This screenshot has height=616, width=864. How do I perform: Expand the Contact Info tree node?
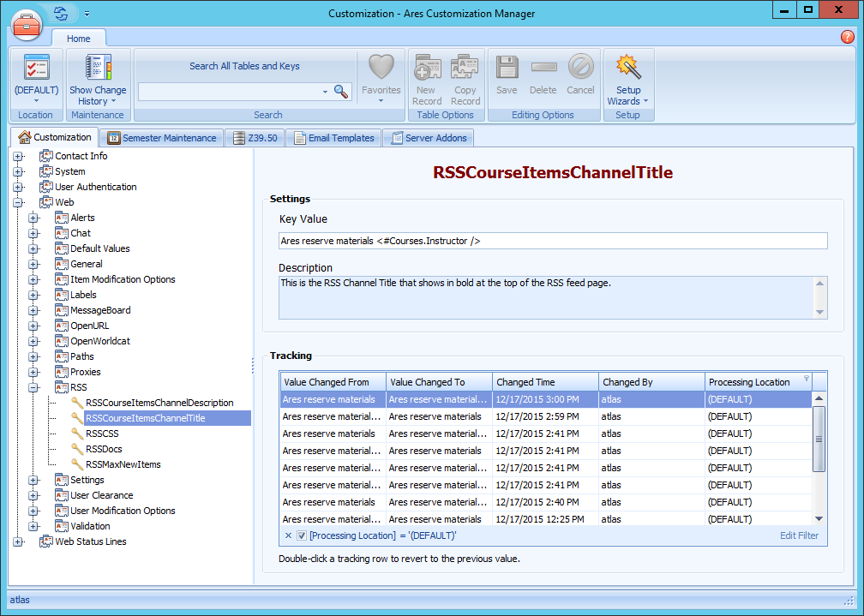[x=18, y=156]
